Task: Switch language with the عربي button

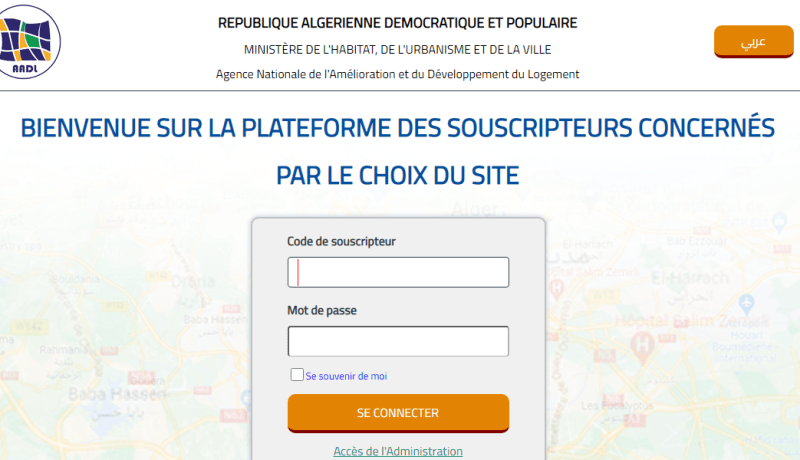Action: pos(754,41)
